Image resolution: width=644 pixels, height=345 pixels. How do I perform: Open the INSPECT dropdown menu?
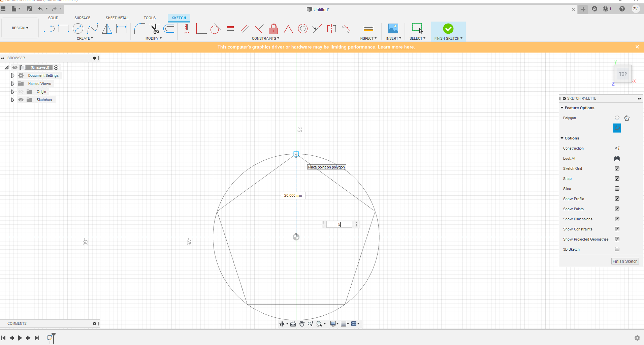368,38
